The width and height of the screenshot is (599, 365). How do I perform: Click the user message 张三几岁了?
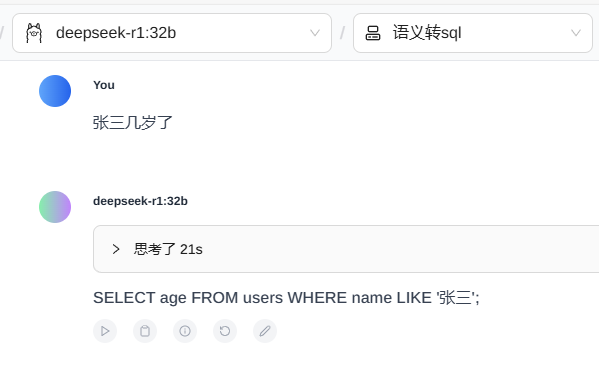click(133, 123)
